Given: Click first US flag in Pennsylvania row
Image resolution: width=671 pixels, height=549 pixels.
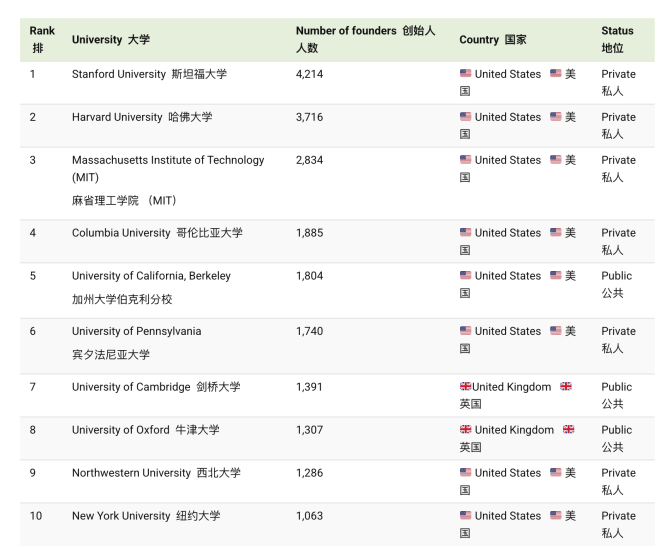Looking at the screenshot, I should pyautogui.click(x=466, y=330).
